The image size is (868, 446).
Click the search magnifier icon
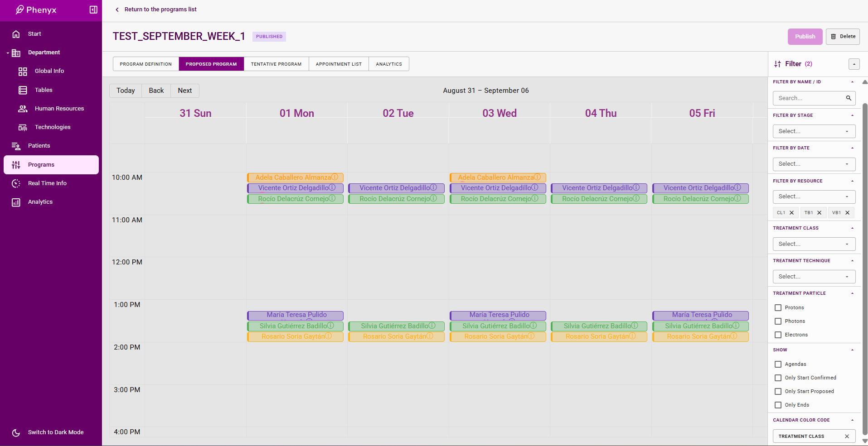point(849,98)
